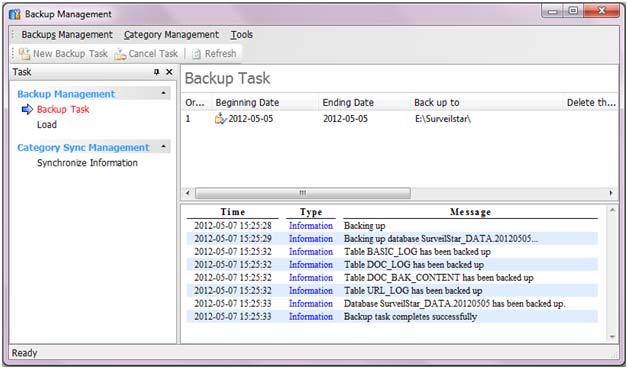Click the order number 1 cell
Screen dimensions: 628x369
(x=188, y=119)
